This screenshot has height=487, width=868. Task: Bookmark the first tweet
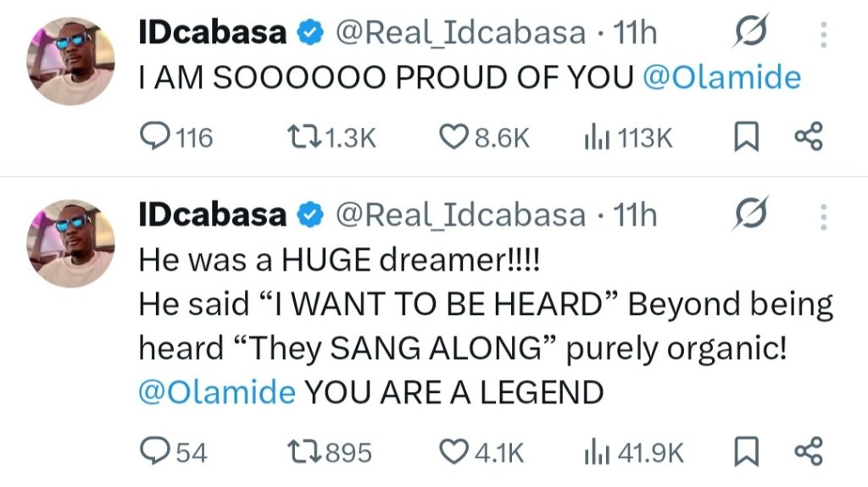pos(746,137)
